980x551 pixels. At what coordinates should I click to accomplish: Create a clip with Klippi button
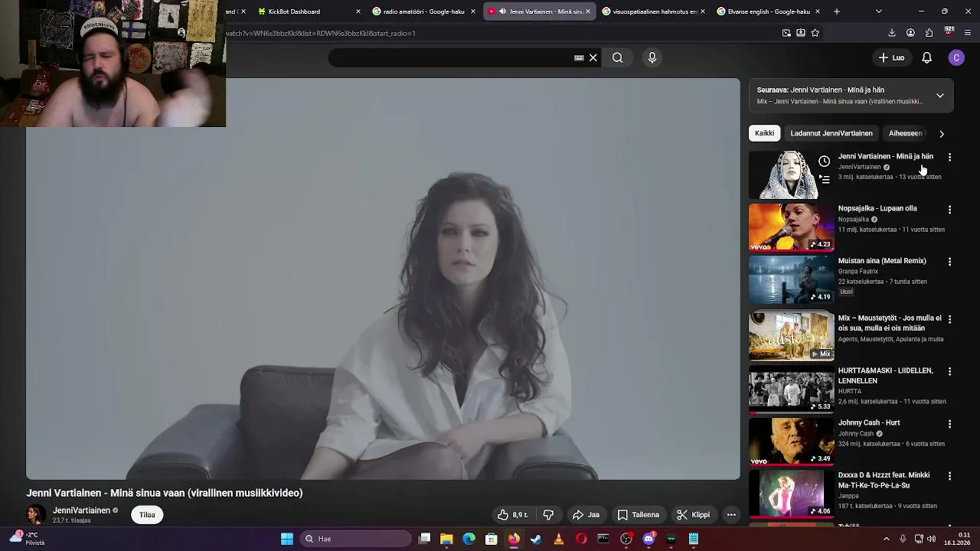tap(693, 515)
